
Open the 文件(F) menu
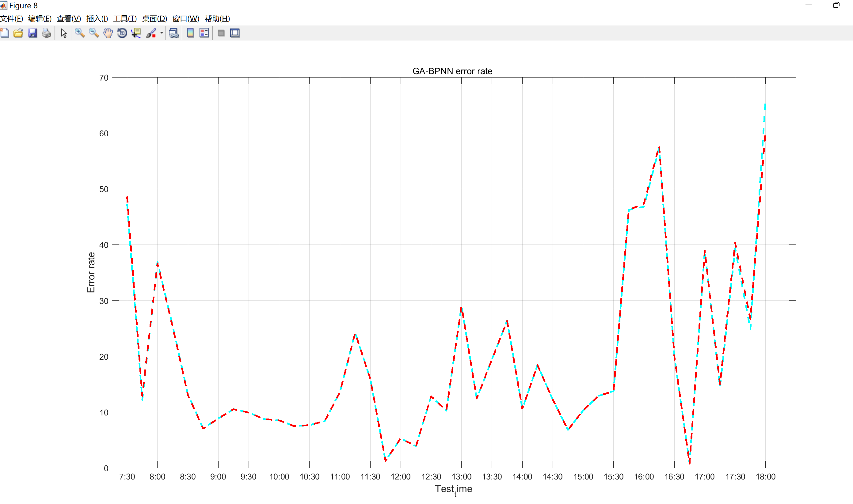12,19
